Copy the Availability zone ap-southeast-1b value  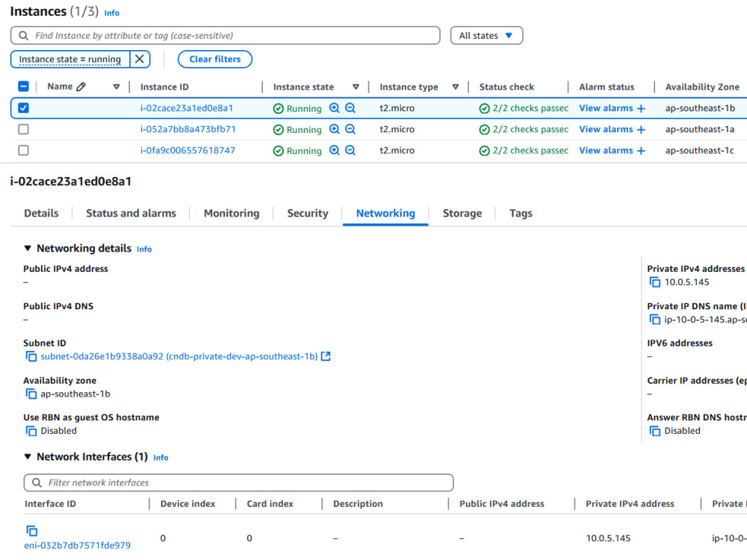tap(31, 393)
